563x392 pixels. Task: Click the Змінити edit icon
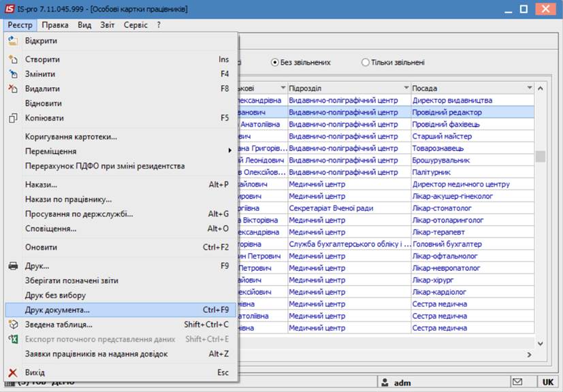click(x=13, y=74)
